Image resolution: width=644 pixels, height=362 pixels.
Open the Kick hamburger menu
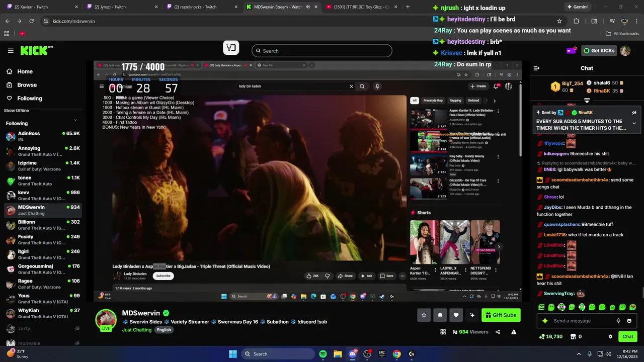[x=11, y=51]
